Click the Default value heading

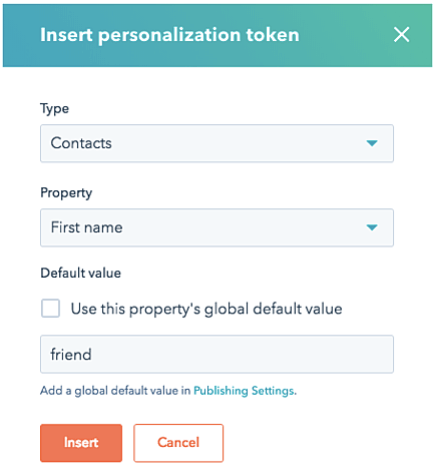click(x=81, y=273)
